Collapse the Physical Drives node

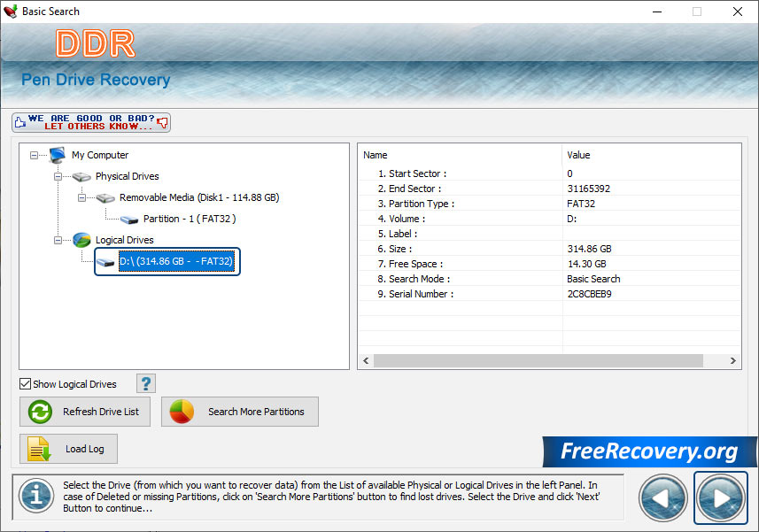pos(58,176)
